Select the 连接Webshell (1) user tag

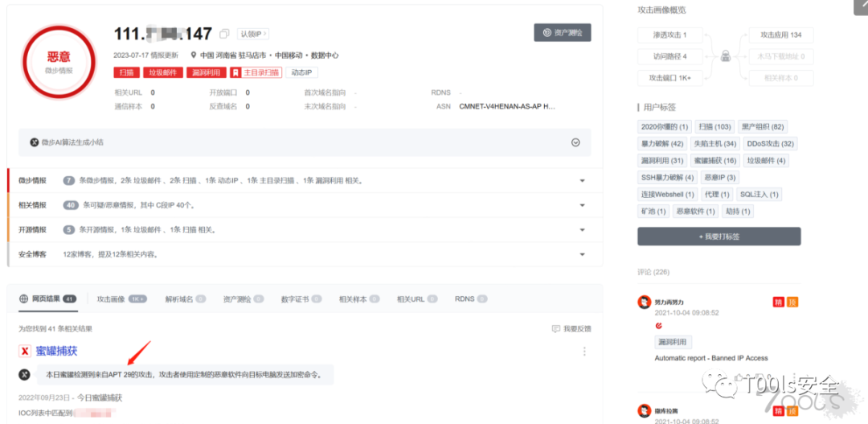(x=667, y=195)
